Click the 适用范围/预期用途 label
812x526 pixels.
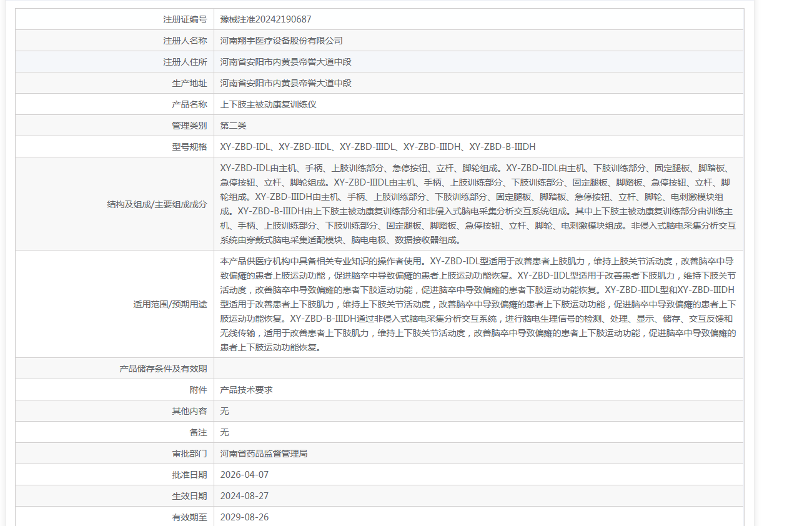click(x=170, y=304)
